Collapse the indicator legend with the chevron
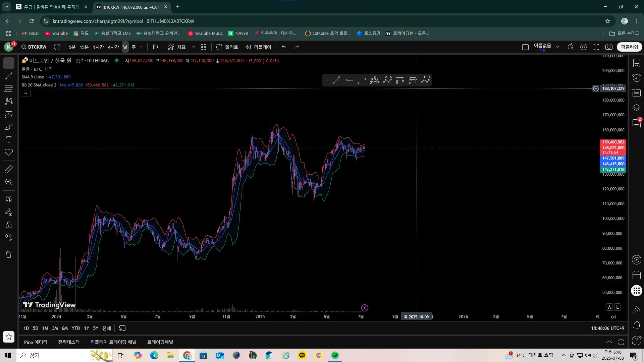This screenshot has height=362, width=644. [26, 94]
